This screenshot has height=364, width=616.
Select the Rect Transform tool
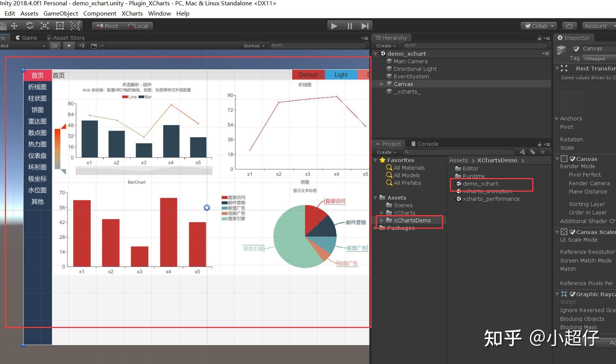pos(60,26)
